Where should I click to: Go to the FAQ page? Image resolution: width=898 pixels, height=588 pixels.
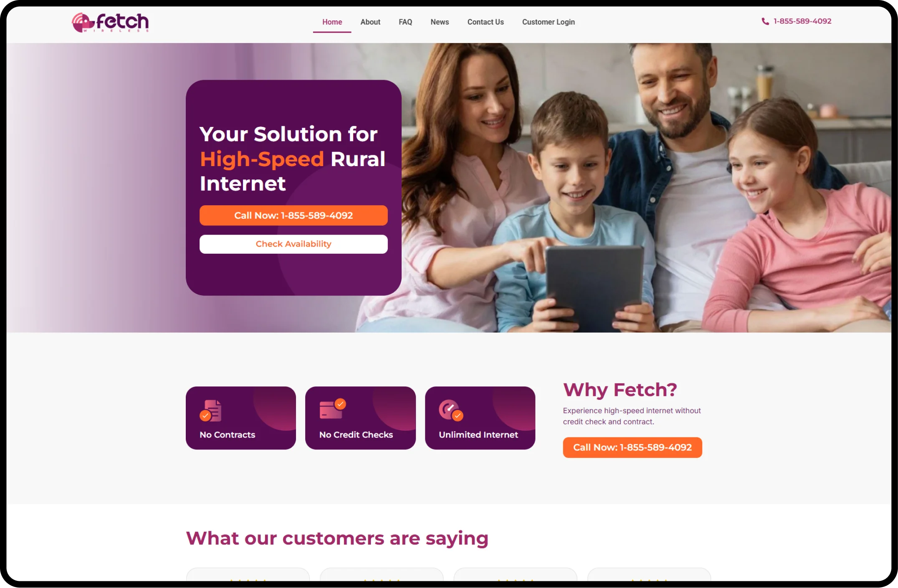pos(405,22)
